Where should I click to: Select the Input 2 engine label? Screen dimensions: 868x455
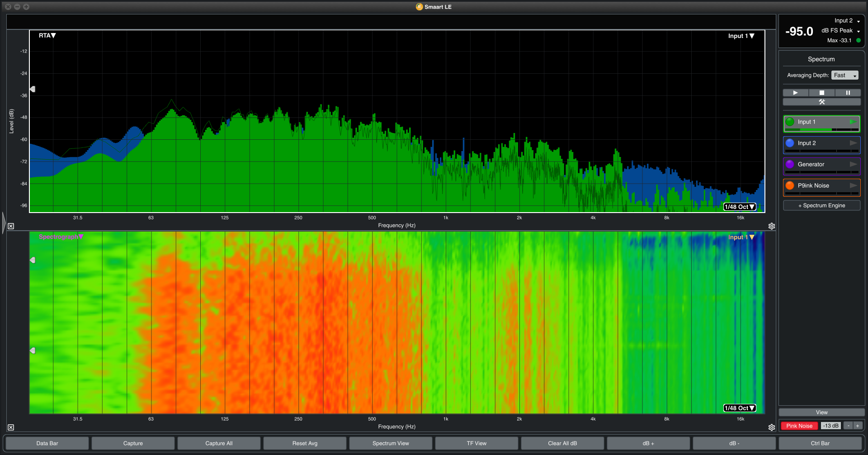click(x=807, y=143)
